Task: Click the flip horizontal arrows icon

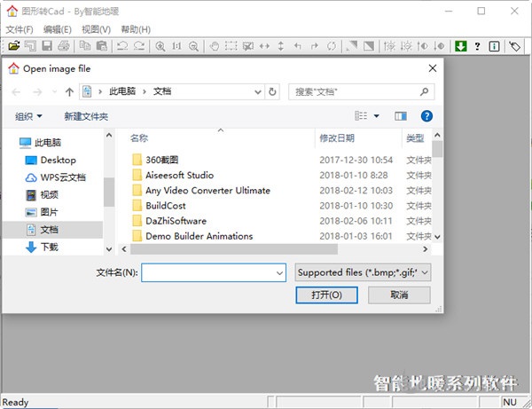Action: (264, 46)
